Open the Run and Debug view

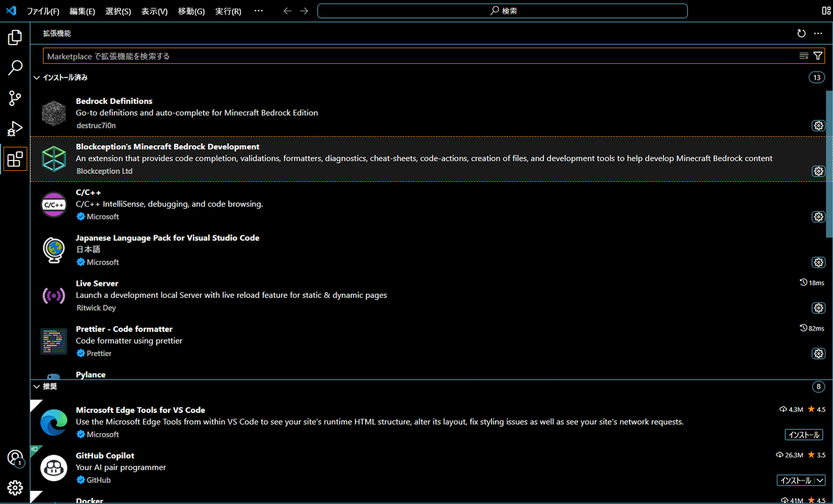tap(15, 128)
